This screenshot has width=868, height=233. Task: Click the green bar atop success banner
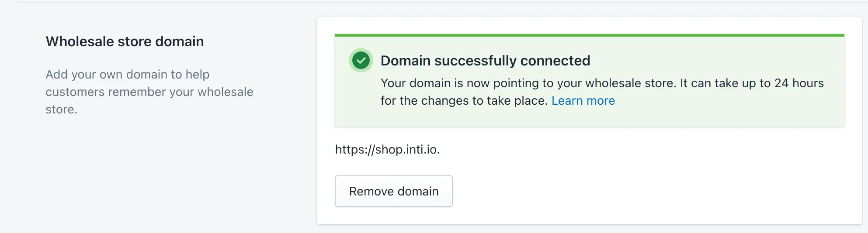pos(589,35)
